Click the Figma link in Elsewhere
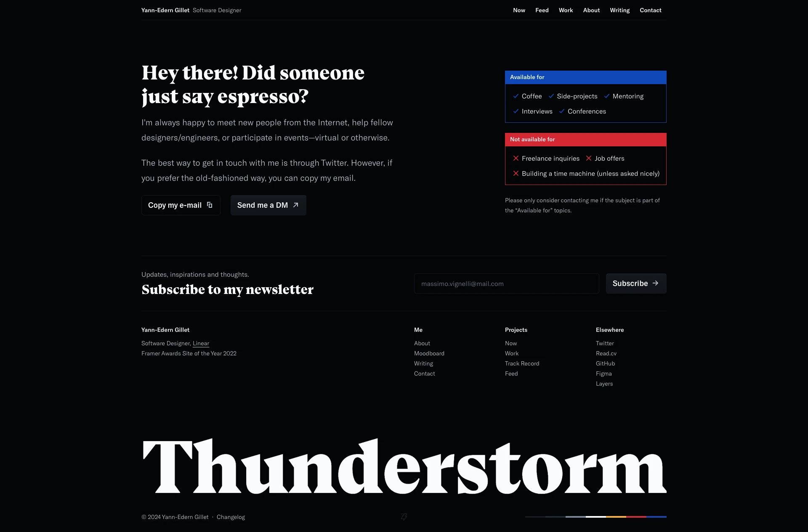This screenshot has width=808, height=532. click(603, 373)
